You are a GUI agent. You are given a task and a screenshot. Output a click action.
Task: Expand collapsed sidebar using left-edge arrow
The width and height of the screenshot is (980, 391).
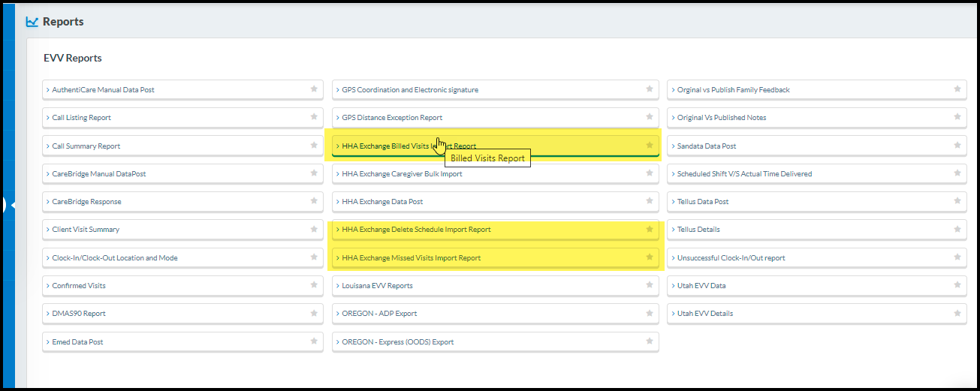tap(4, 204)
